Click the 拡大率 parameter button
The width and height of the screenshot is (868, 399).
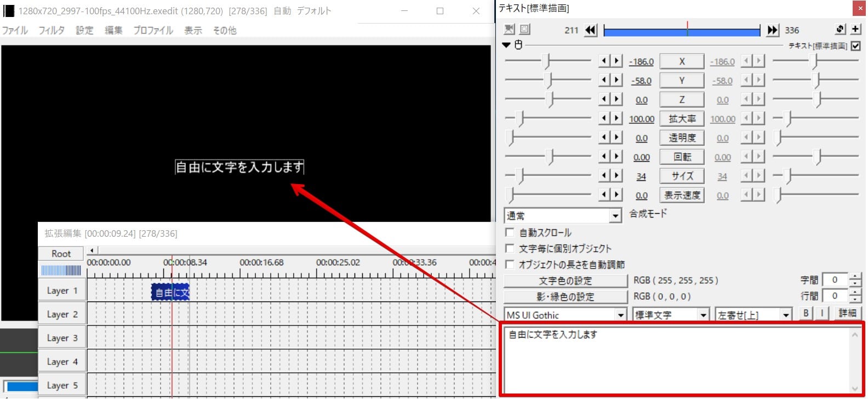click(x=682, y=119)
